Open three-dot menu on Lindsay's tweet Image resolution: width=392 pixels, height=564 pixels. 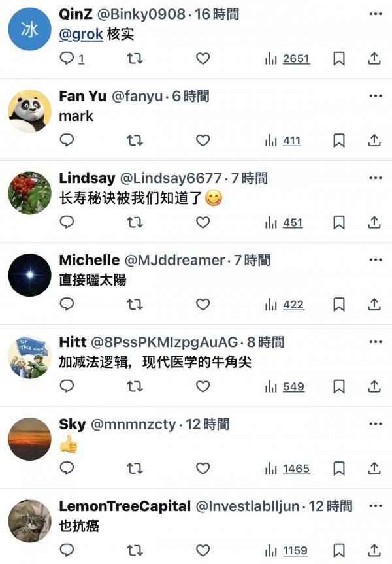coord(376,178)
